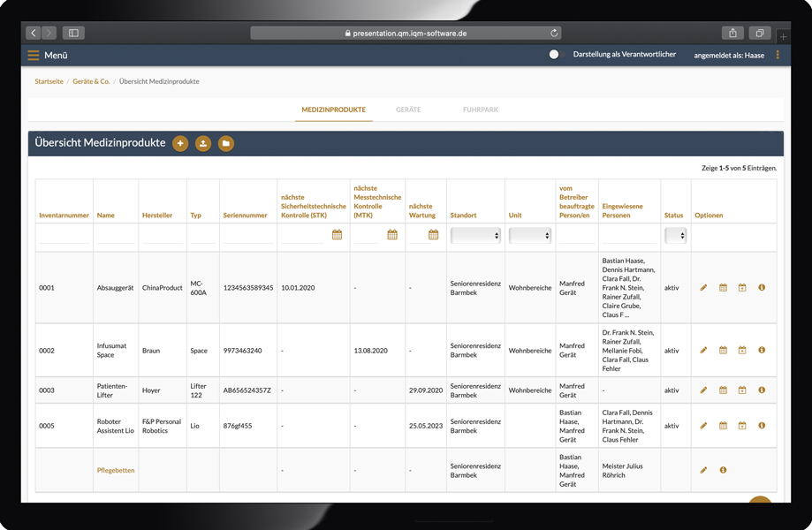This screenshot has height=530, width=812.
Task: Click the Safari reload page icon
Action: point(554,34)
